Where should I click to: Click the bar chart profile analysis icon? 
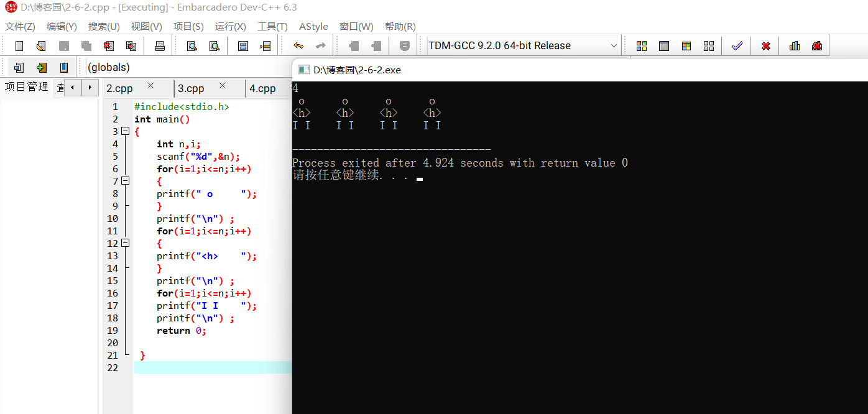pyautogui.click(x=795, y=46)
